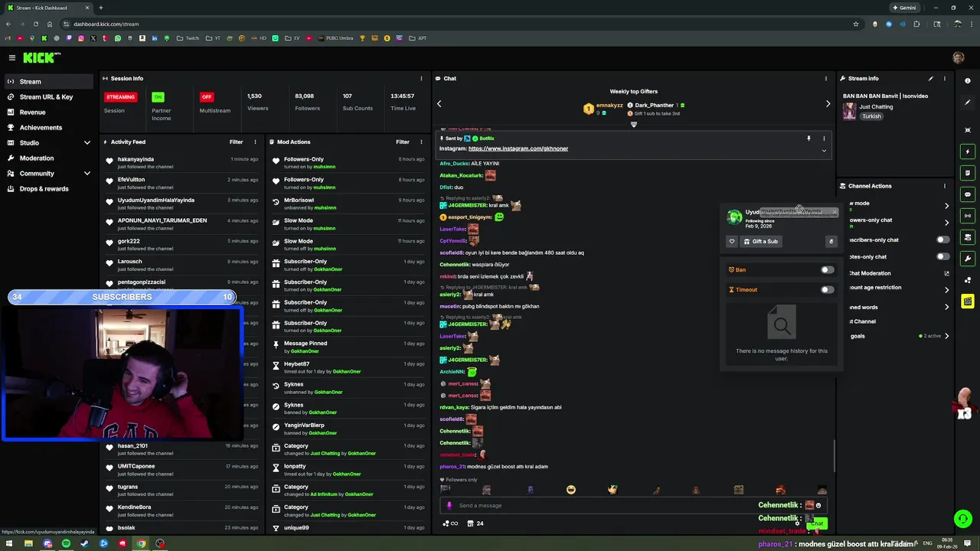Image resolution: width=980 pixels, height=551 pixels.
Task: Click the broadcast icon in right sidebar
Action: 968,216
